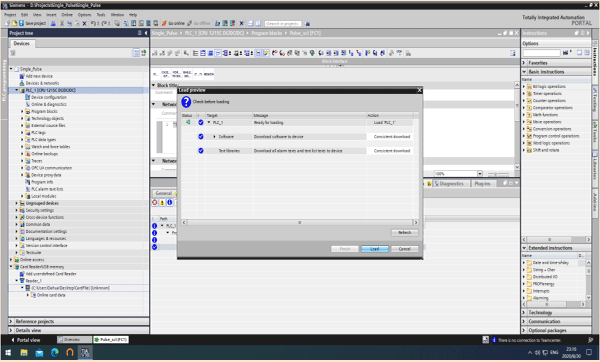Click the Instructions search input field
Viewport: 600px width, 362px height.
541,53
